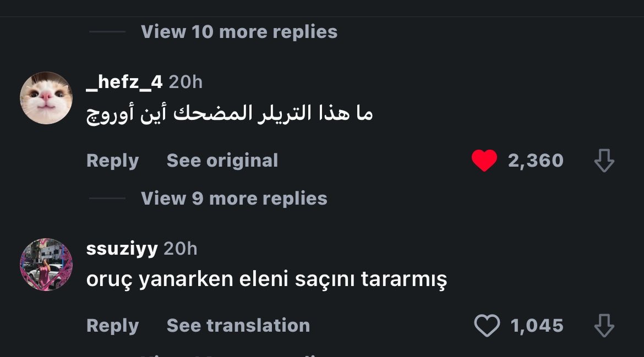Screen dimensions: 644x357
Task: Tap the 20h timestamp beside ssuziyy
Action: (x=181, y=249)
